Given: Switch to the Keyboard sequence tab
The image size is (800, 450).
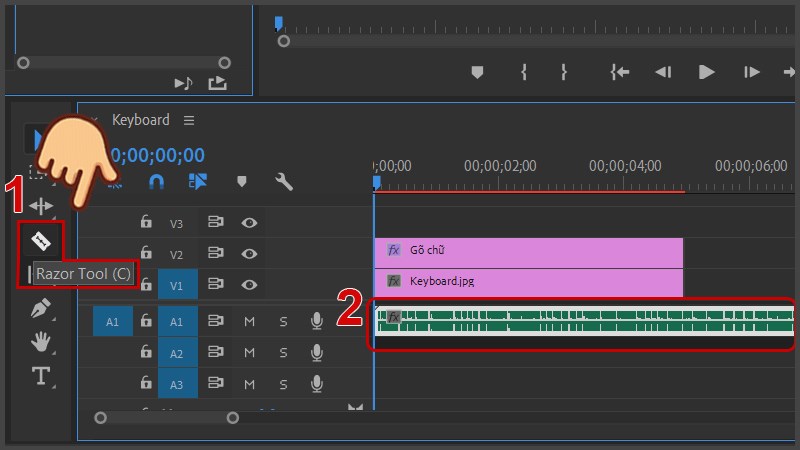Looking at the screenshot, I should click(x=140, y=120).
